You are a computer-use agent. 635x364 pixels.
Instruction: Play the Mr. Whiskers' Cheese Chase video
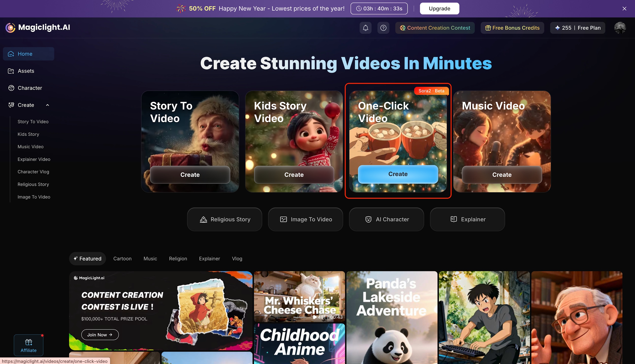(299, 296)
